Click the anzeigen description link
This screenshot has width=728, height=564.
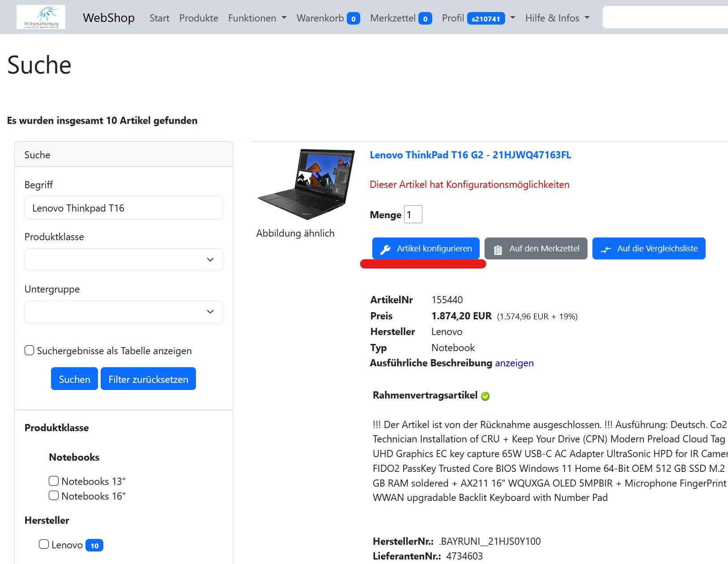(x=514, y=363)
